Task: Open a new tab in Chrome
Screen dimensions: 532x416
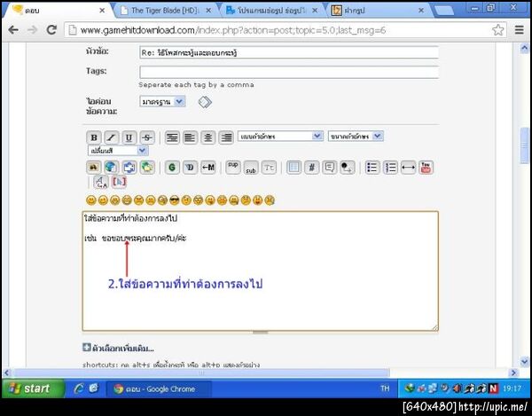Action: [444, 11]
